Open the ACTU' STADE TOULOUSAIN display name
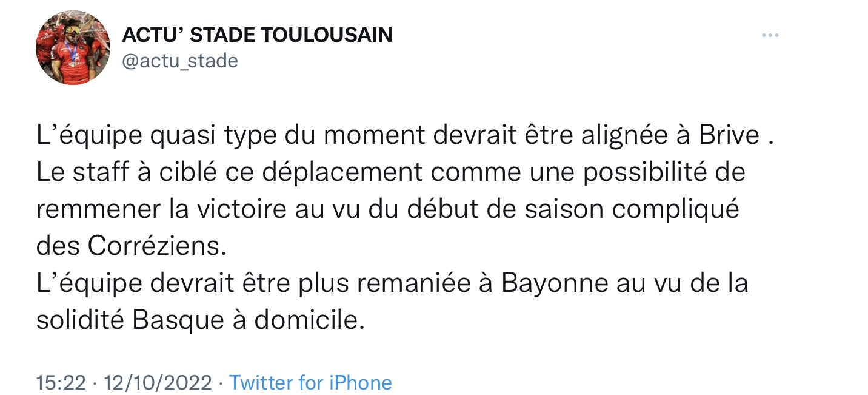This screenshot has width=868, height=395. tap(257, 35)
